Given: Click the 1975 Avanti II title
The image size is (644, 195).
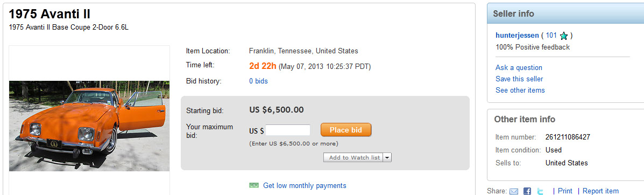Looking at the screenshot, I should point(49,14).
